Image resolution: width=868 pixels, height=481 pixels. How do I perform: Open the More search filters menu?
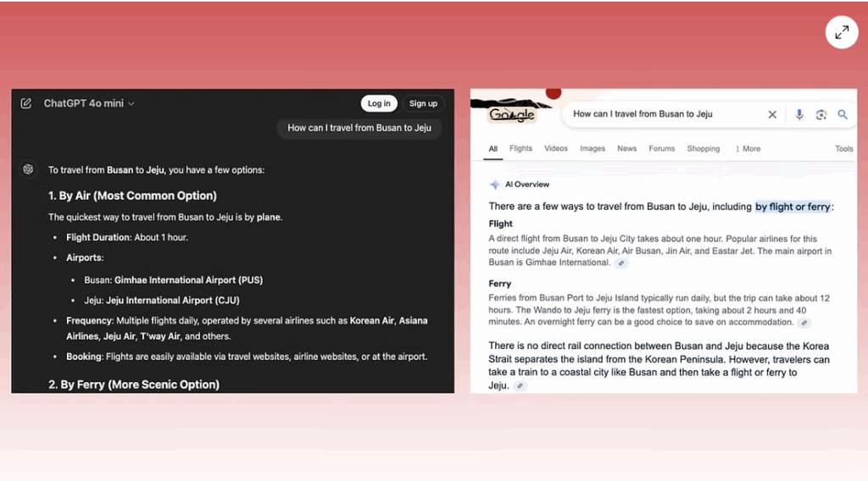(748, 149)
